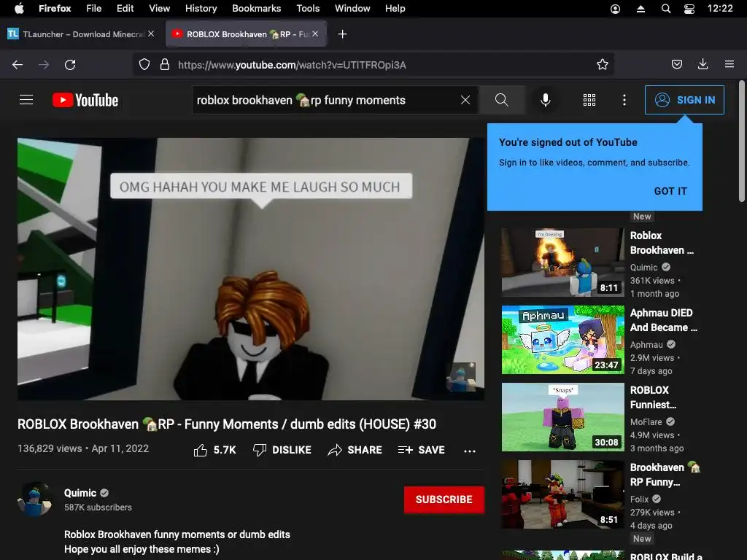
Task: Open the Roblox Brookhaven 8:11 thumbnail
Action: coord(562,262)
